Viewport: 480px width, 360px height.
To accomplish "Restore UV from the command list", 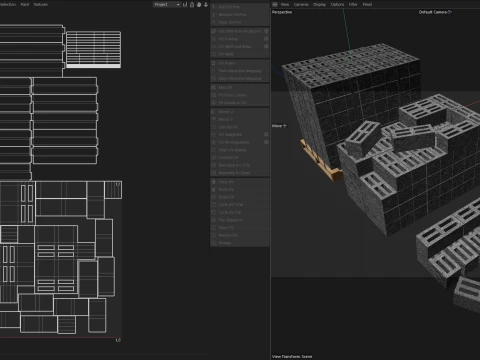I will pos(240,235).
